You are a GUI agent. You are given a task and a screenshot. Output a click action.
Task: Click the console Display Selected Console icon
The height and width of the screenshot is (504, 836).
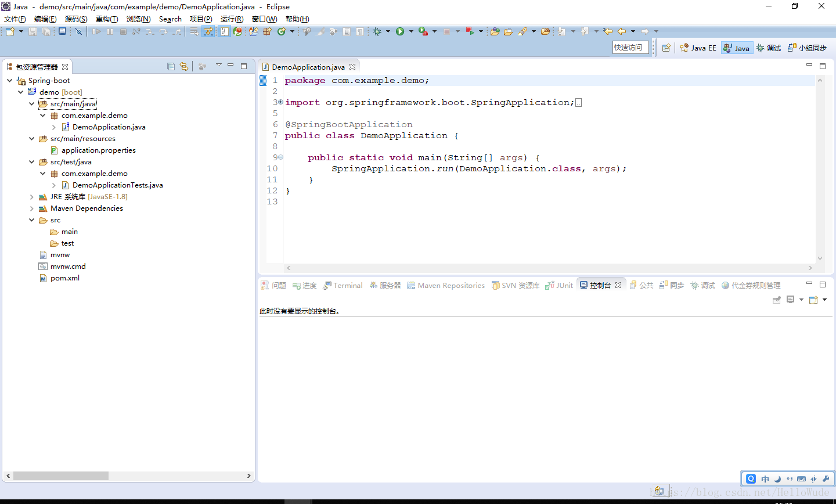(x=790, y=300)
